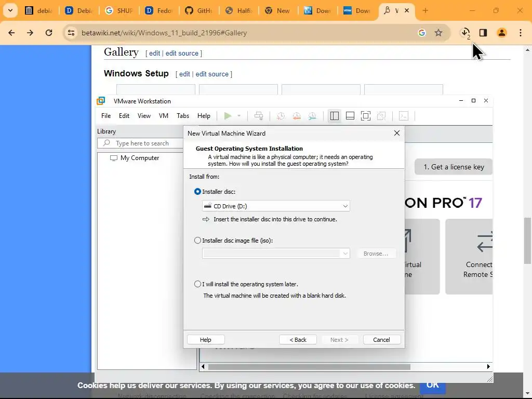Open the Chrome three-dot menu

point(521,33)
